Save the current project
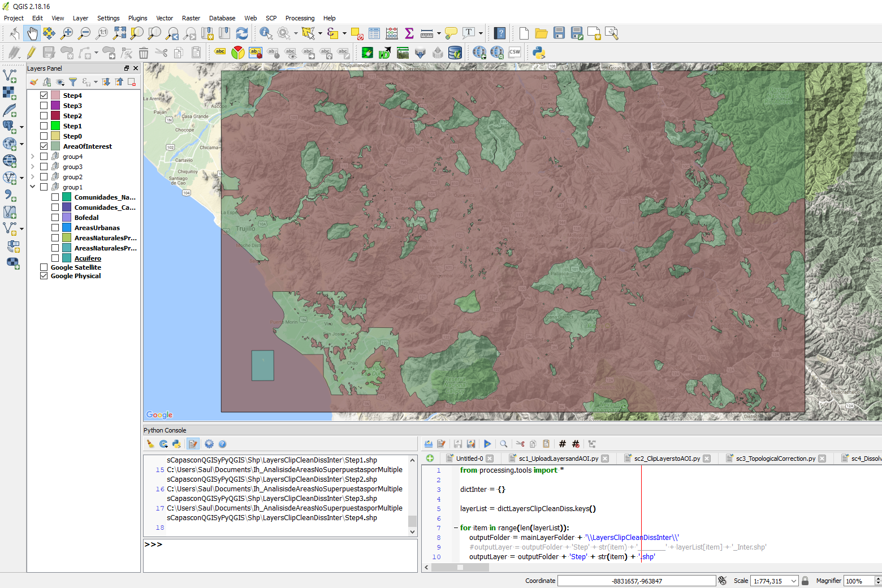 tap(559, 33)
